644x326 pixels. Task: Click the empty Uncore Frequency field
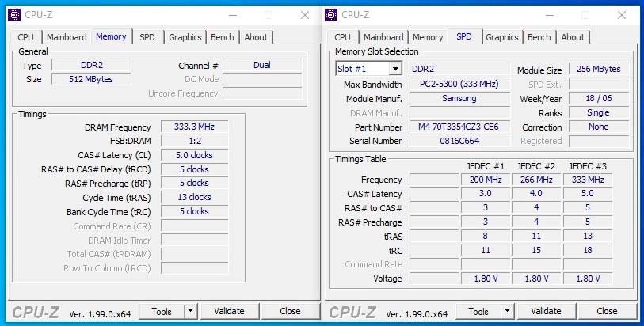pos(262,93)
